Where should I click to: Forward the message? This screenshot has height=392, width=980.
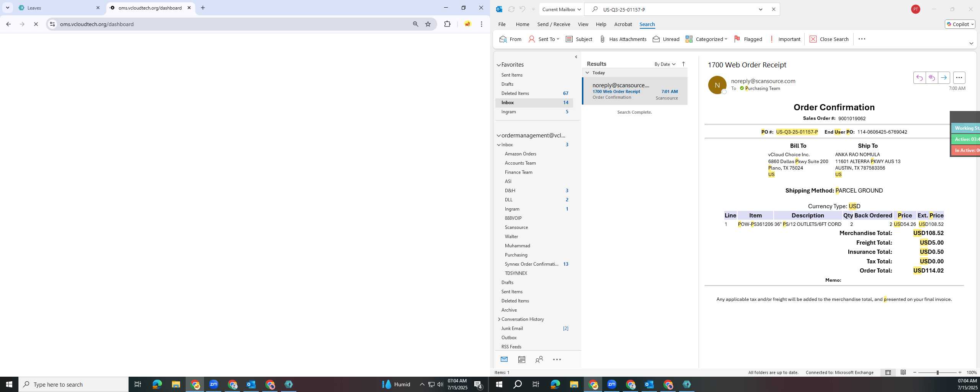click(944, 78)
